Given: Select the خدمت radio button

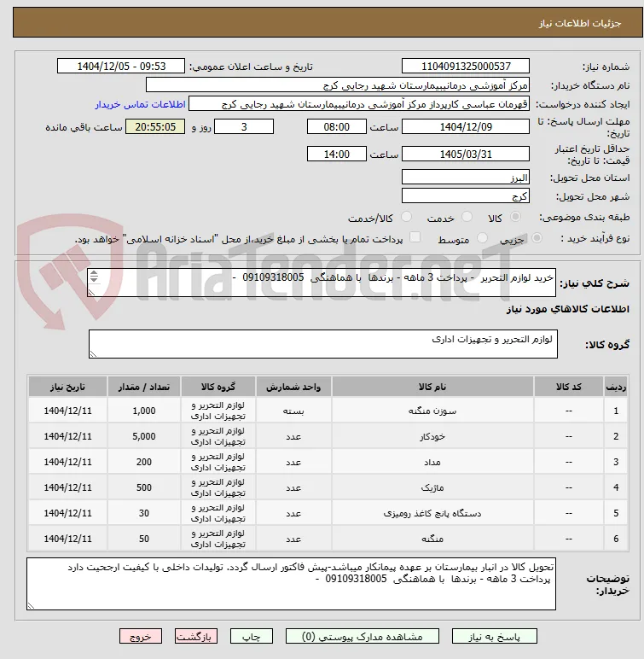Looking at the screenshot, I should (467, 217).
